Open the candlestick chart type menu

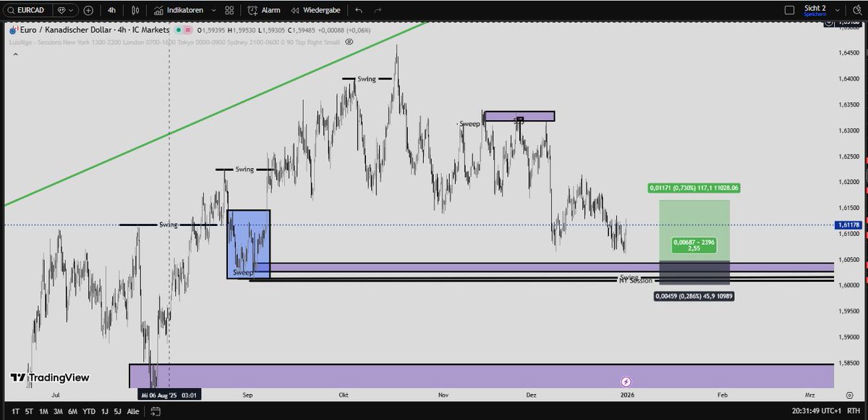pyautogui.click(x=136, y=11)
